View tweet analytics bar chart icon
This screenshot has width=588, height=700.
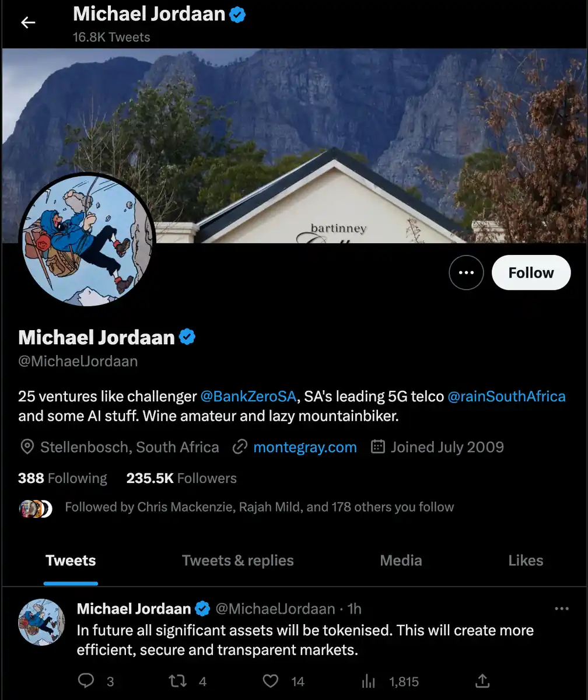coord(369,681)
